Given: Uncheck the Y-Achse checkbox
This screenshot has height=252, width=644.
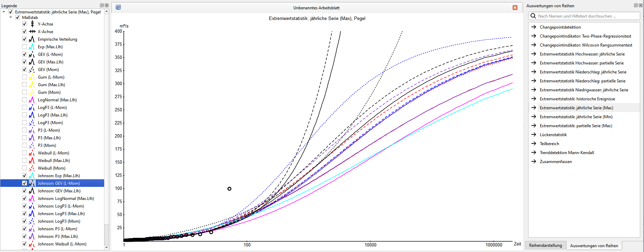Looking at the screenshot, I should (24, 24).
